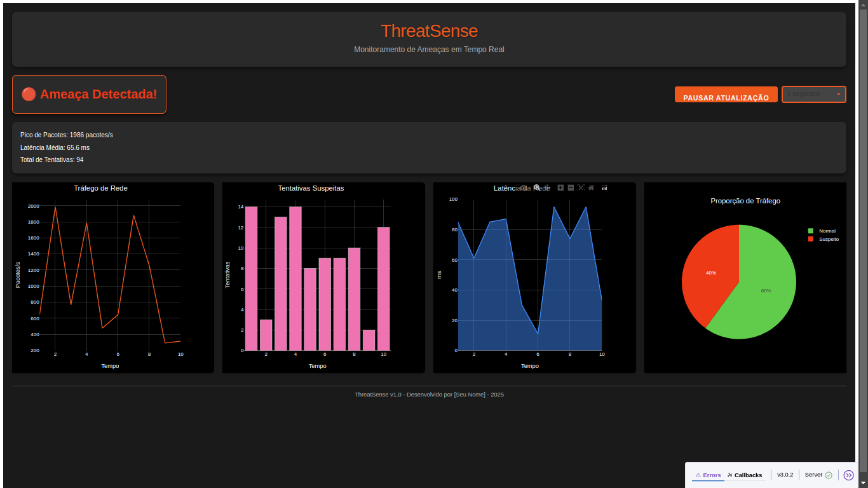The height and width of the screenshot is (488, 868).
Task: Collapse the Dash debug toolbar arrow icon
Action: [x=848, y=475]
